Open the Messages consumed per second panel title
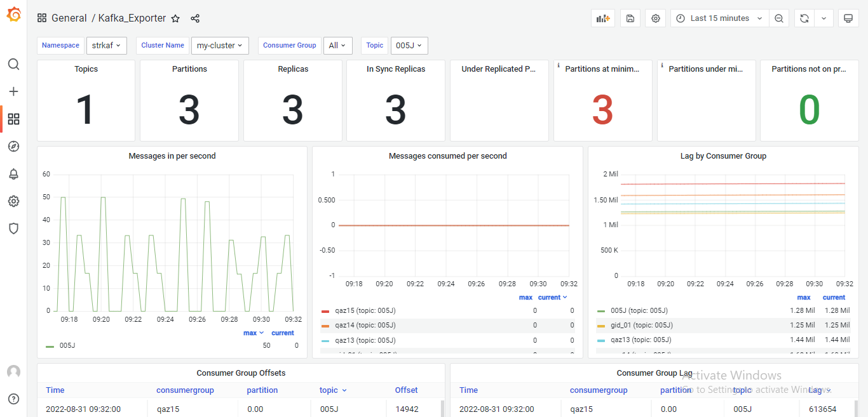 click(448, 156)
